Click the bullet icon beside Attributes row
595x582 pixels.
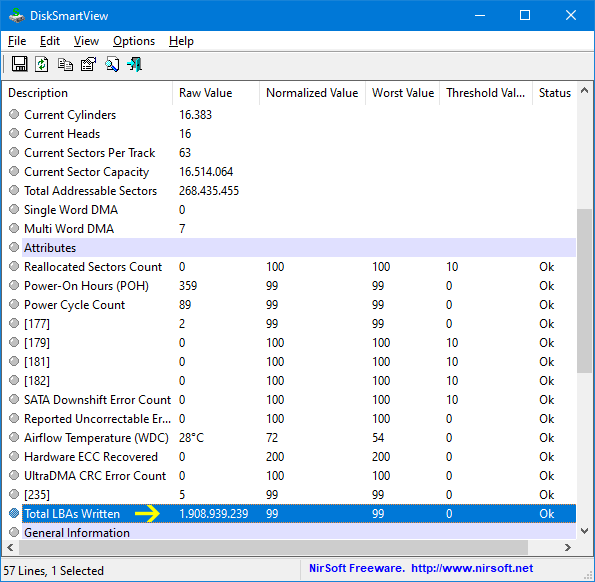coord(14,247)
